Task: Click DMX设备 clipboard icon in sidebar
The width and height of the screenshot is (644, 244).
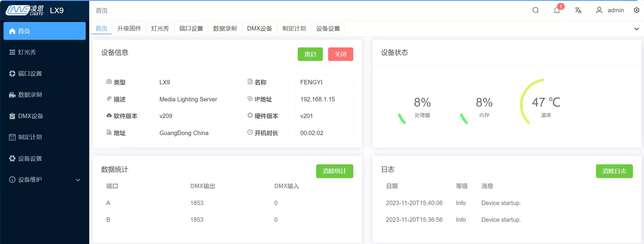Action: (12, 116)
